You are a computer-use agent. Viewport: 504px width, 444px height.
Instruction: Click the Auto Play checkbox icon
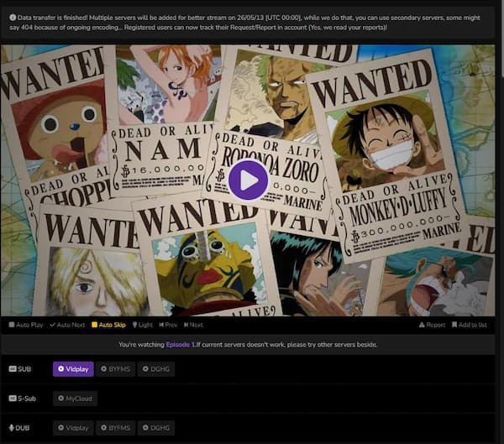coord(12,325)
